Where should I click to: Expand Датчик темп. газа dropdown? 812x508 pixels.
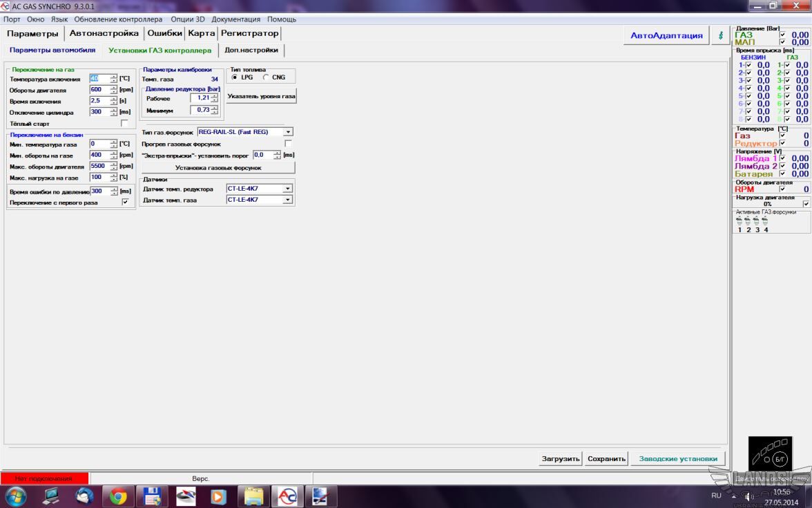tap(288, 200)
